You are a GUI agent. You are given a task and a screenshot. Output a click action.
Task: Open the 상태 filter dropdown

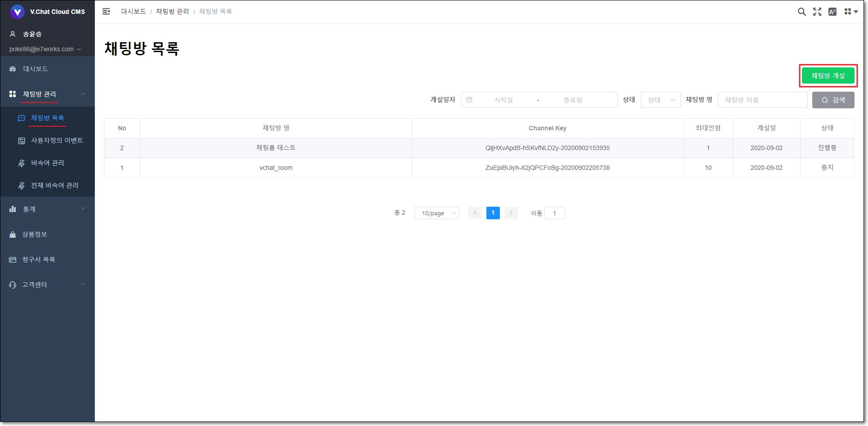[x=660, y=100]
